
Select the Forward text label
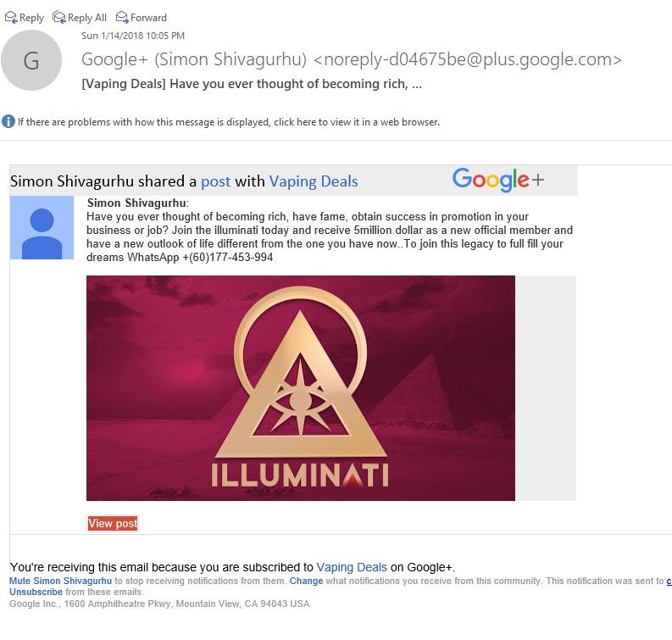[148, 18]
